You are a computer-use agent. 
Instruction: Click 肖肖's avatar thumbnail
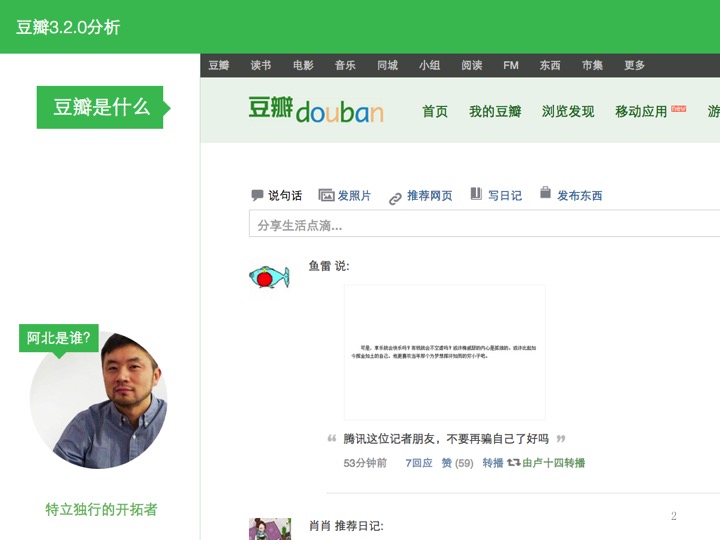[x=270, y=529]
